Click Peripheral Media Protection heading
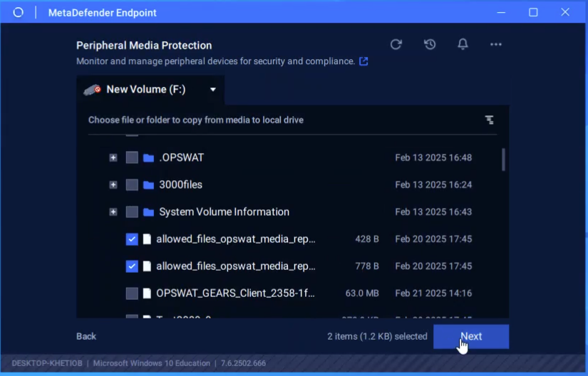Image resolution: width=588 pixels, height=376 pixels. click(x=144, y=46)
